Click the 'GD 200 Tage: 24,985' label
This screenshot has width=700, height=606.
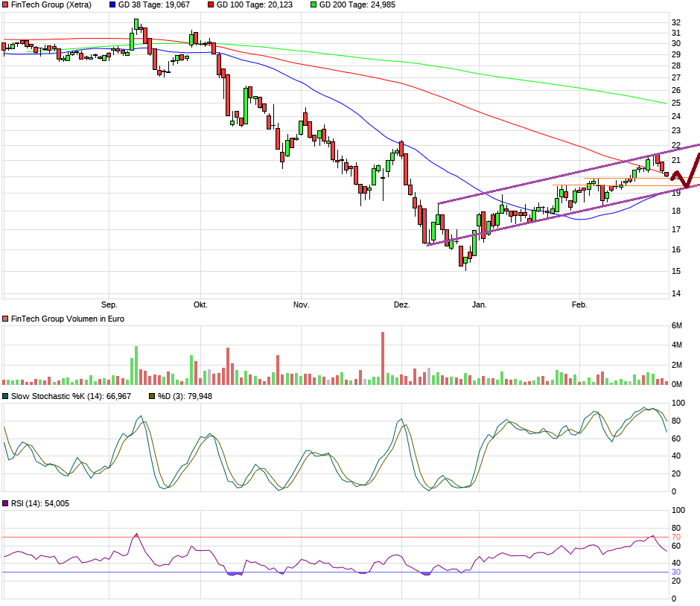tap(357, 5)
